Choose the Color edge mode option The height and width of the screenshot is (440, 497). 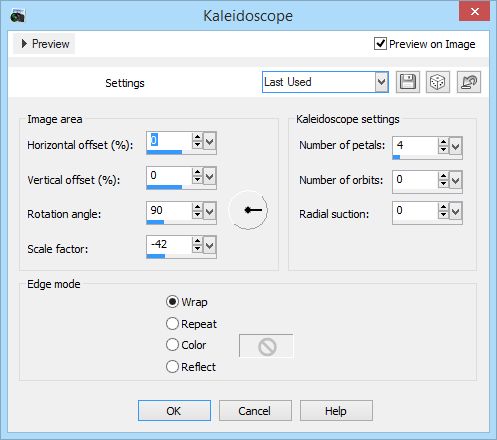[x=186, y=345]
